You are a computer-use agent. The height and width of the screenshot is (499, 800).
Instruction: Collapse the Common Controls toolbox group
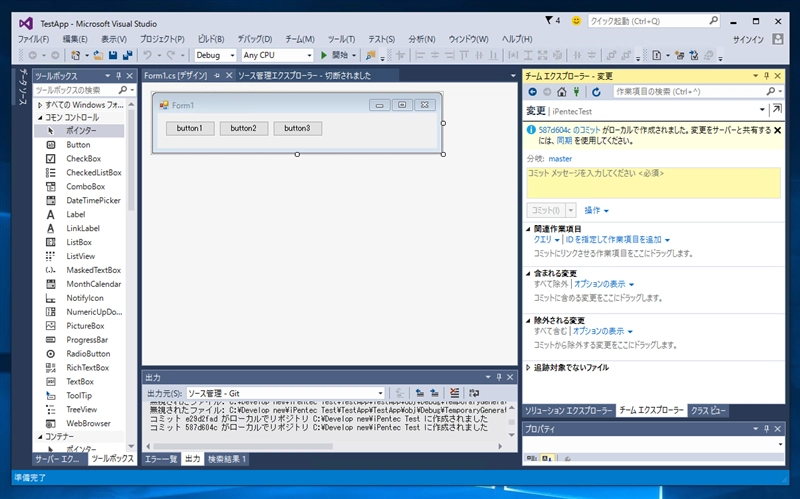click(40, 117)
